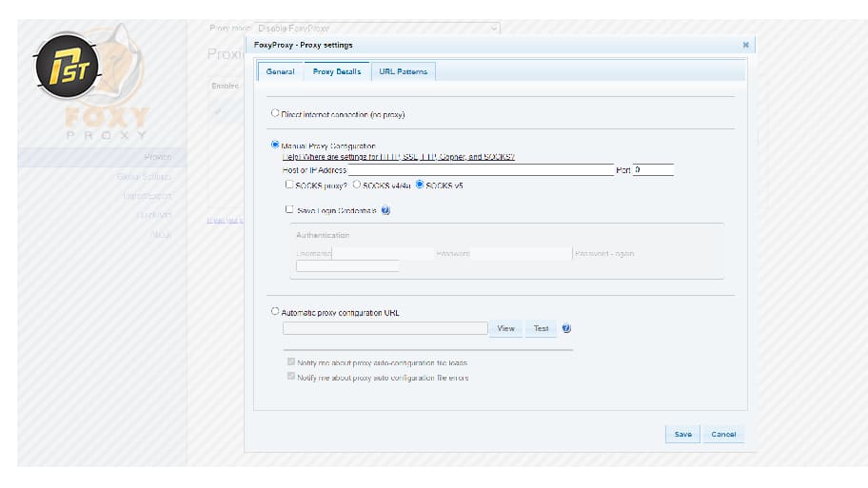Open help icon next to Save Login Credentials

385,210
